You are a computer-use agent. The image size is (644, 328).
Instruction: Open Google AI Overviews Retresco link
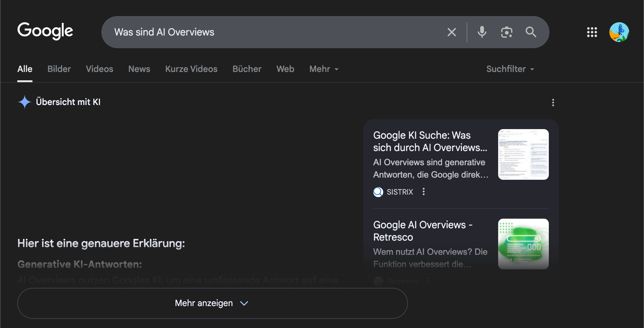pos(422,231)
